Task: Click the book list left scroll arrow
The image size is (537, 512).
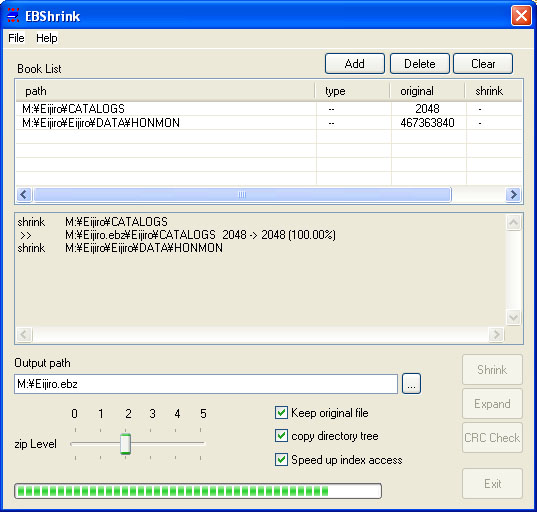Action: pyautogui.click(x=24, y=195)
